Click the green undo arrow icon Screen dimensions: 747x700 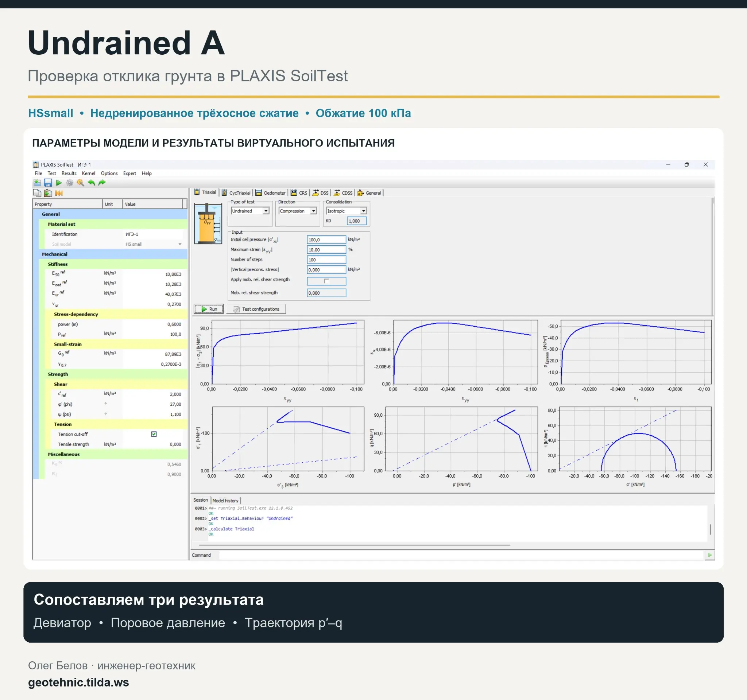click(91, 183)
